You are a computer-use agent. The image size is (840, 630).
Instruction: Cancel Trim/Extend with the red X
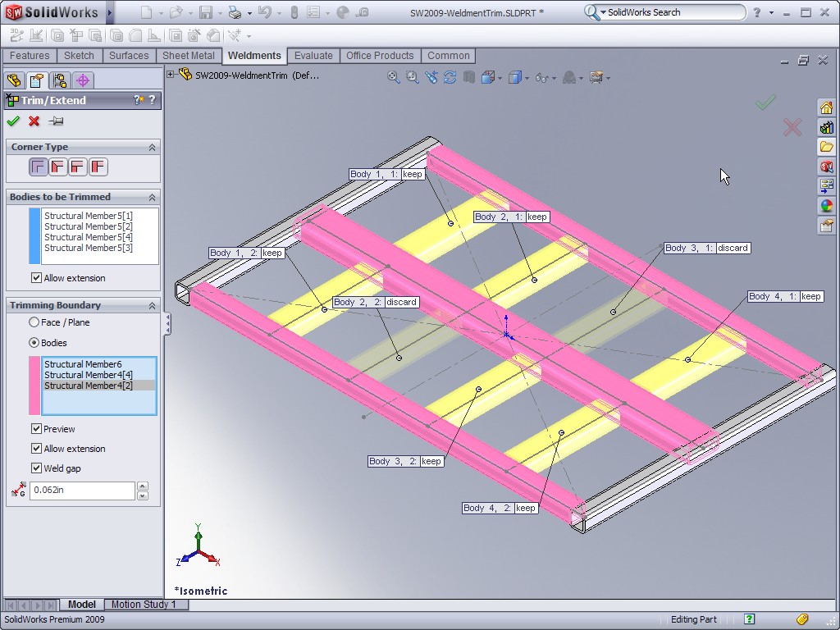pos(34,121)
